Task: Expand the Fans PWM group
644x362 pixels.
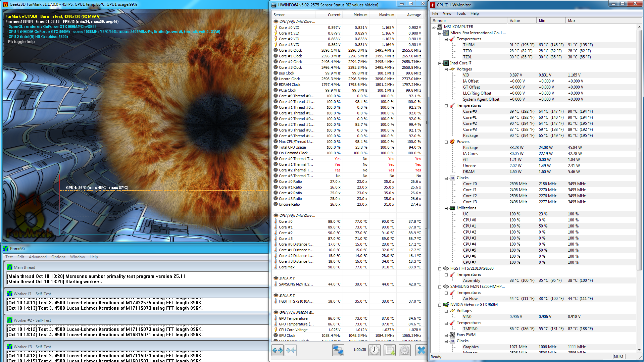Action: [446, 335]
